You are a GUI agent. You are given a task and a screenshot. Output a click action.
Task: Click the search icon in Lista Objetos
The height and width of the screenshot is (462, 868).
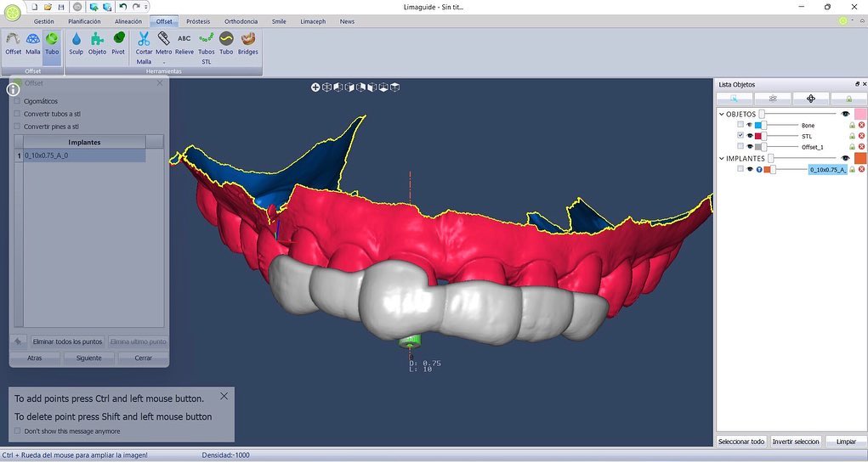point(735,99)
